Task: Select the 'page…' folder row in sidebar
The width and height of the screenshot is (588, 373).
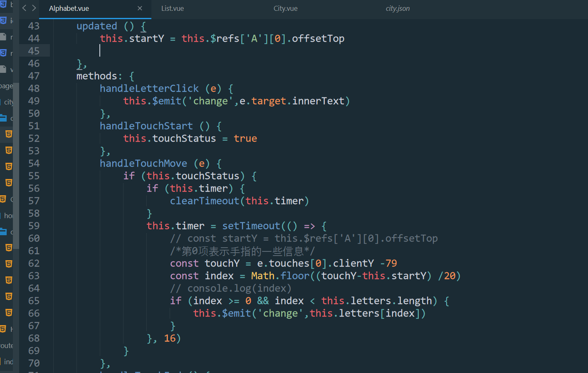Action: (x=7, y=86)
